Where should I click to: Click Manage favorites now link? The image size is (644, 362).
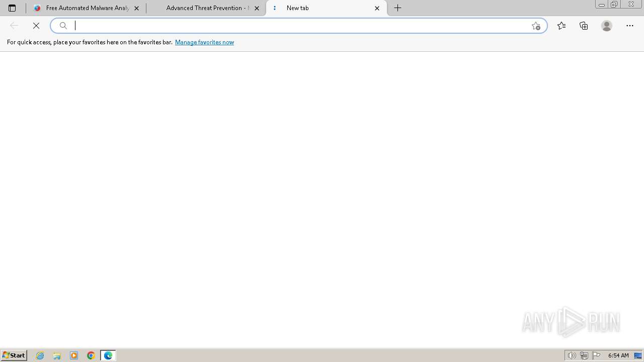[204, 42]
